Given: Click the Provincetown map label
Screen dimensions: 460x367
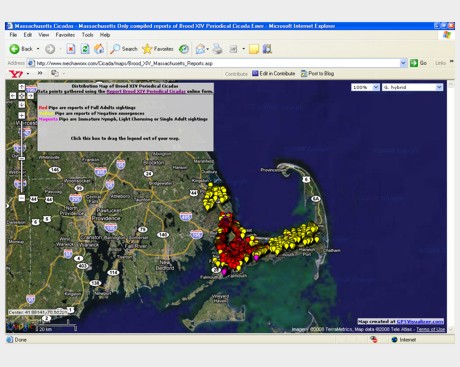Looking at the screenshot, I should 273,170.
